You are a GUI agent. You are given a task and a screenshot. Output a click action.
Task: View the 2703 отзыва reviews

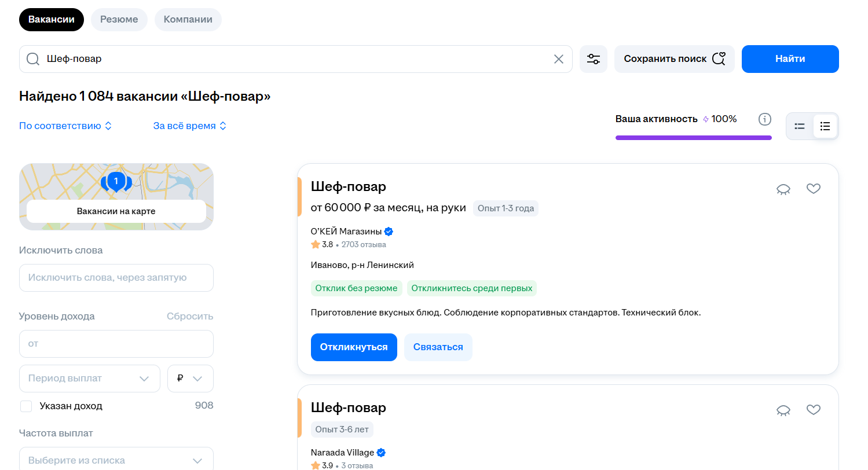pyautogui.click(x=364, y=244)
